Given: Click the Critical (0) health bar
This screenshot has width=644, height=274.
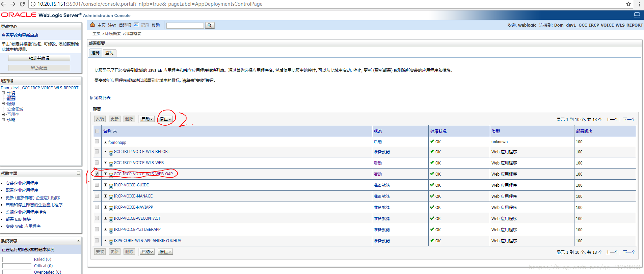Looking at the screenshot, I should 17,266.
